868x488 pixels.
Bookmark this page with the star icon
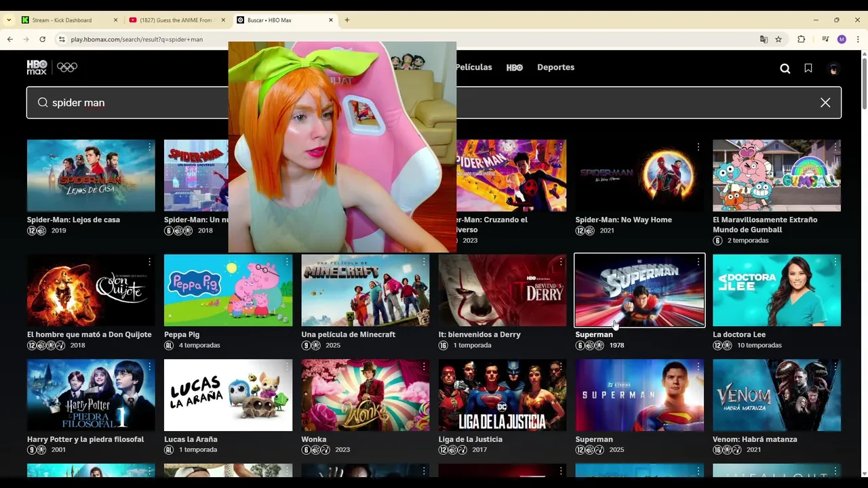click(x=778, y=39)
